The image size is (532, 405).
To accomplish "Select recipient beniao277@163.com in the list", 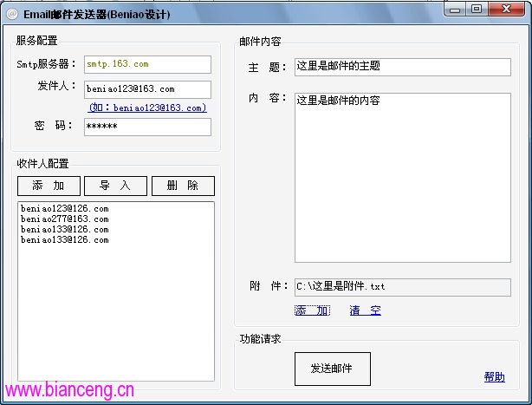I will click(x=65, y=219).
